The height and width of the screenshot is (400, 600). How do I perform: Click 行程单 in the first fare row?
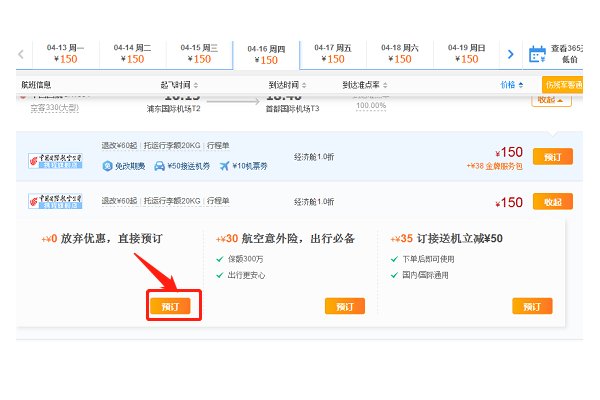(218, 145)
